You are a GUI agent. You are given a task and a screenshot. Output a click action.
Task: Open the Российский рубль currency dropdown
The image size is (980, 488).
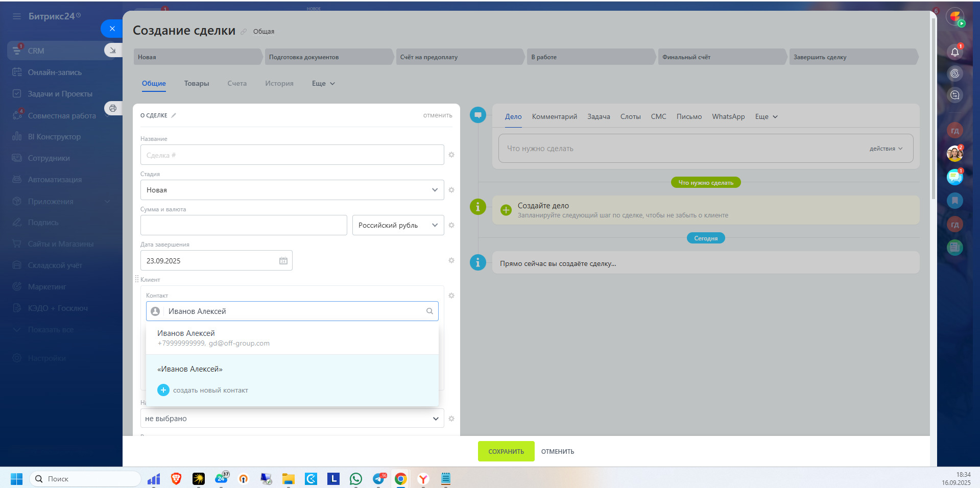(397, 225)
